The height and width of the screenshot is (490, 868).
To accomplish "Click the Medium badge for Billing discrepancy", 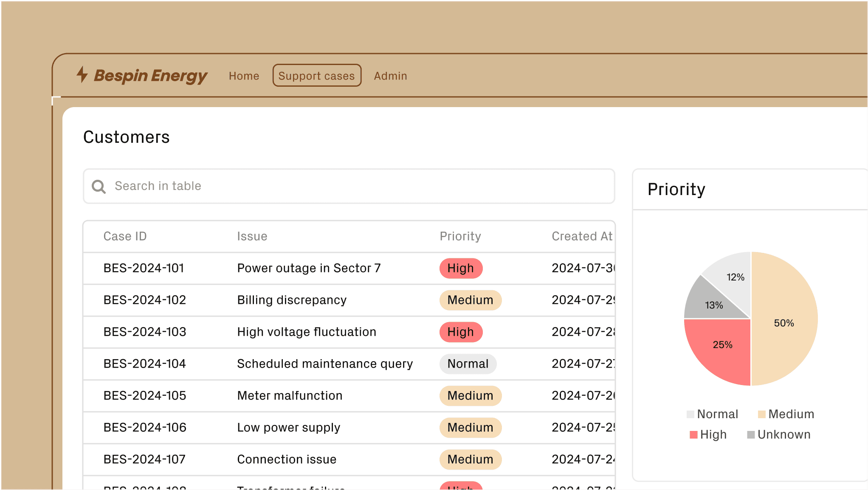I will pyautogui.click(x=470, y=300).
